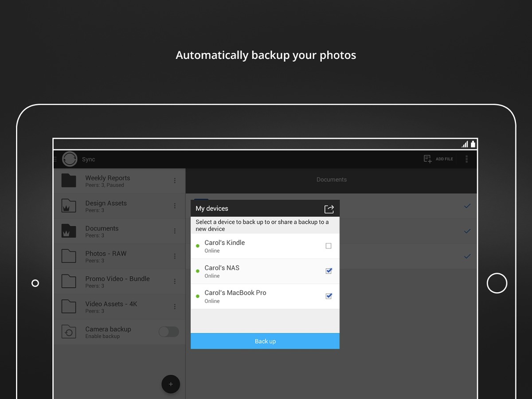Enable the Camera backup toggle switch
This screenshot has width=532, height=399.
[x=169, y=332]
